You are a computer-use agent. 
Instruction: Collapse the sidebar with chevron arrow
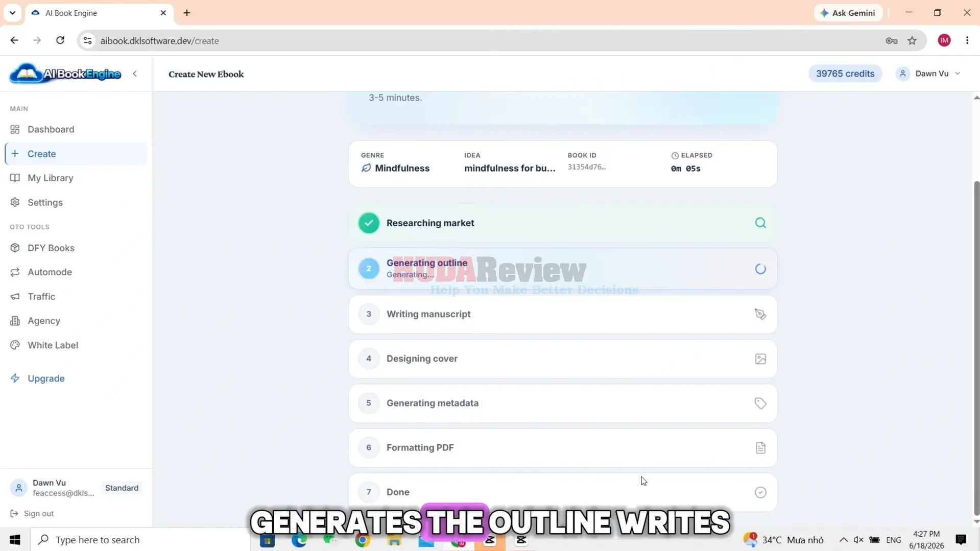tap(135, 74)
